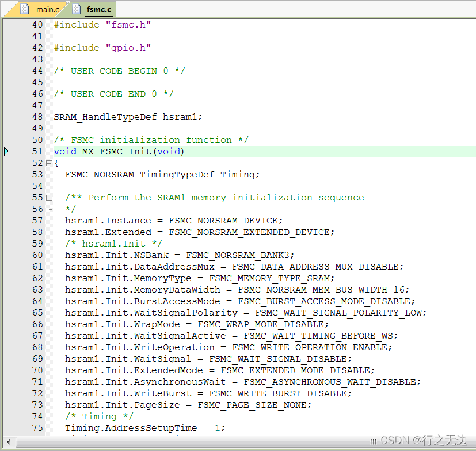Screen dimensions: 476x451
Task: Click hsram1.Instance assignment line
Action: coord(174,221)
